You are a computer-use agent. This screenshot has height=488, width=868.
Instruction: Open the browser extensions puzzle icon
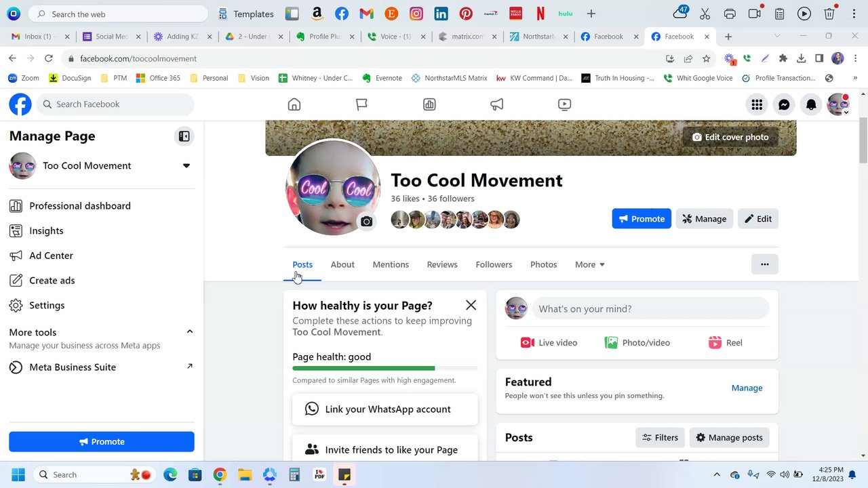[x=783, y=58]
